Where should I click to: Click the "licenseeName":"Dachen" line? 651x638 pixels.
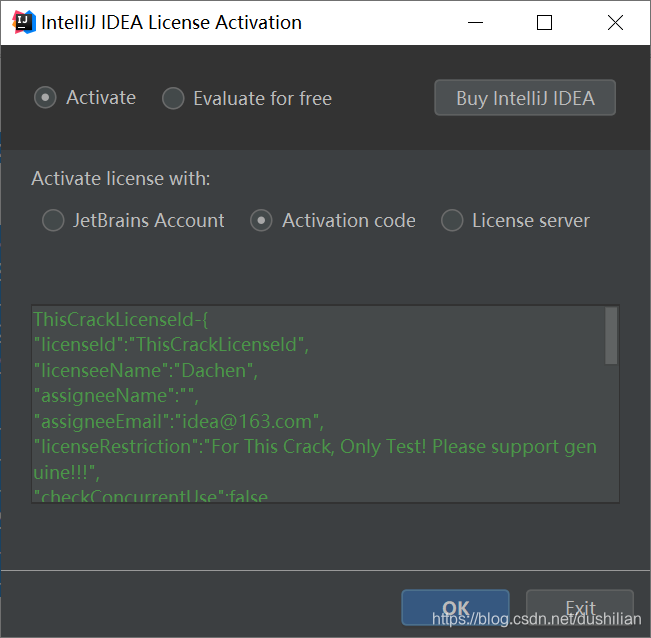(146, 370)
